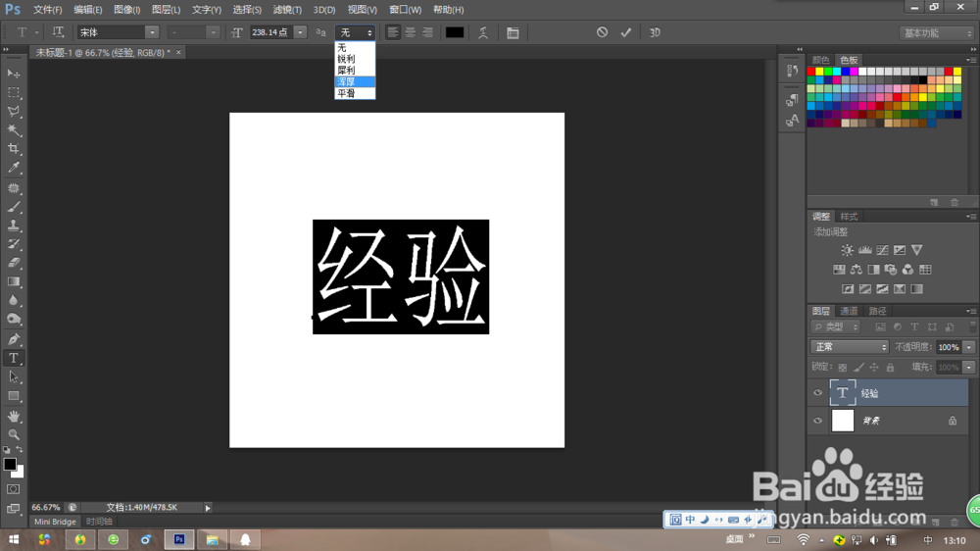The image size is (980, 551).
Task: Select the Hand tool
Action: coord(13,416)
